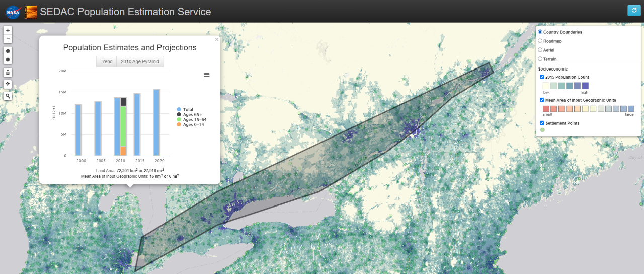Click the highest purple population swatch
Screen dimensions: 644x274
(585, 86)
